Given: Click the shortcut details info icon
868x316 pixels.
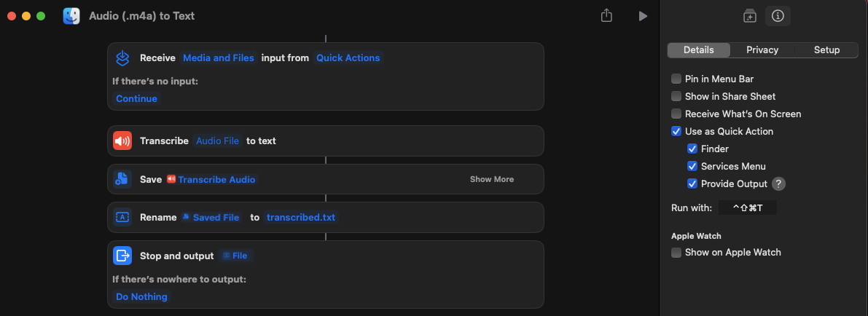Looking at the screenshot, I should [778, 16].
